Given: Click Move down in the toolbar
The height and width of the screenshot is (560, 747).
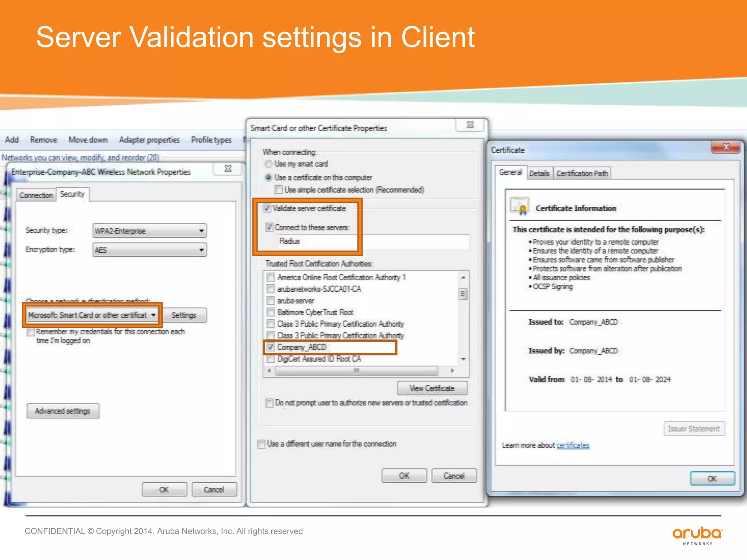Looking at the screenshot, I should [x=88, y=140].
